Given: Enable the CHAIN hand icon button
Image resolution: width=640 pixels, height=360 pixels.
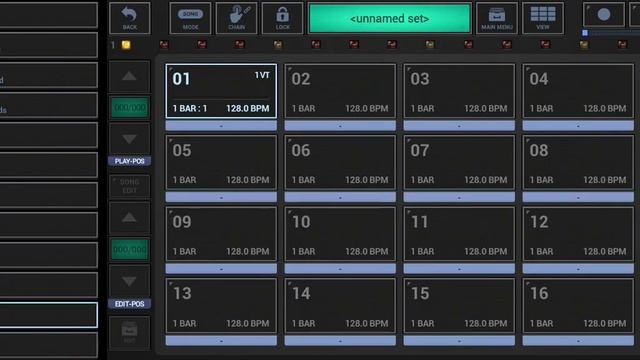Looking at the screenshot, I should (236, 18).
